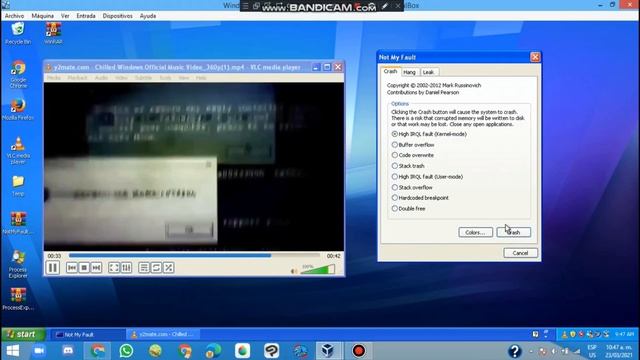This screenshot has height=360, width=640.
Task: Open the NotMyFault archive desktop icon
Action: 18,223
